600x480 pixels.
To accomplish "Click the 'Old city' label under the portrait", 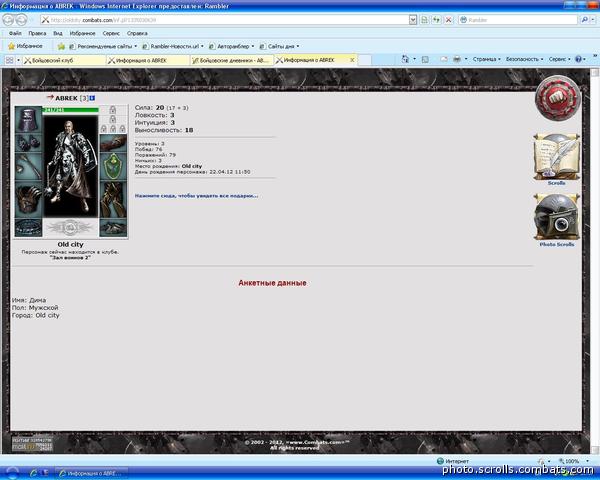I will [70, 244].
